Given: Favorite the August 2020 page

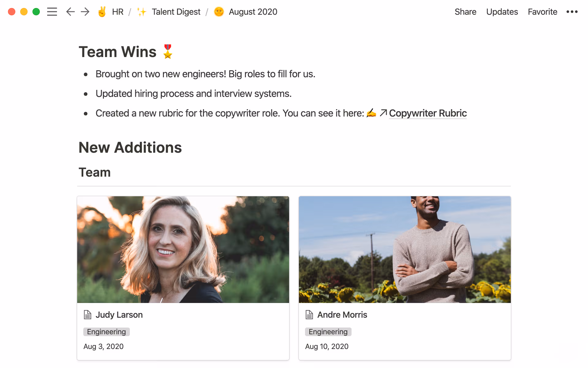Looking at the screenshot, I should point(542,12).
